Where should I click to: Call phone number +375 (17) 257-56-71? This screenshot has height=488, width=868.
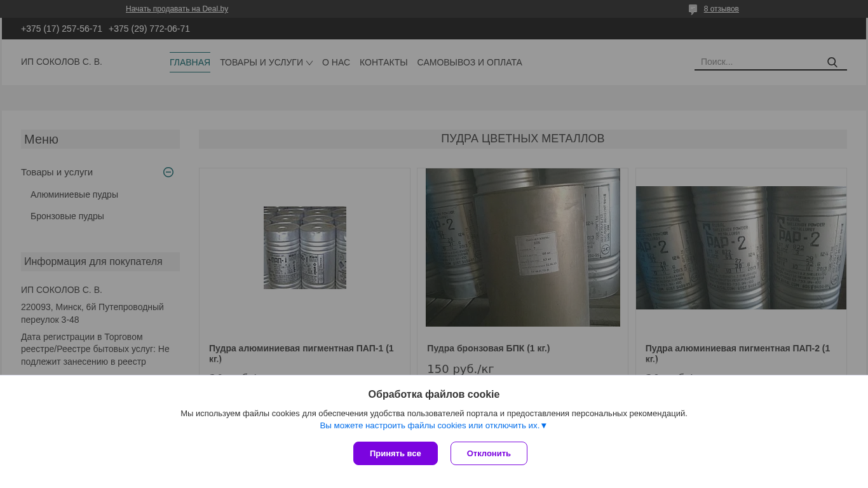(62, 29)
